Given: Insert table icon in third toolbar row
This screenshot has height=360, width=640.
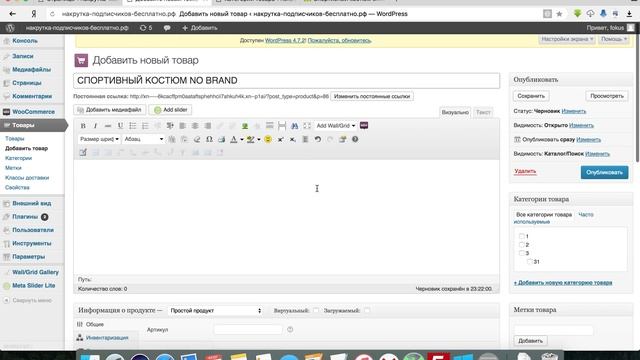Looking at the screenshot, I should (83, 153).
